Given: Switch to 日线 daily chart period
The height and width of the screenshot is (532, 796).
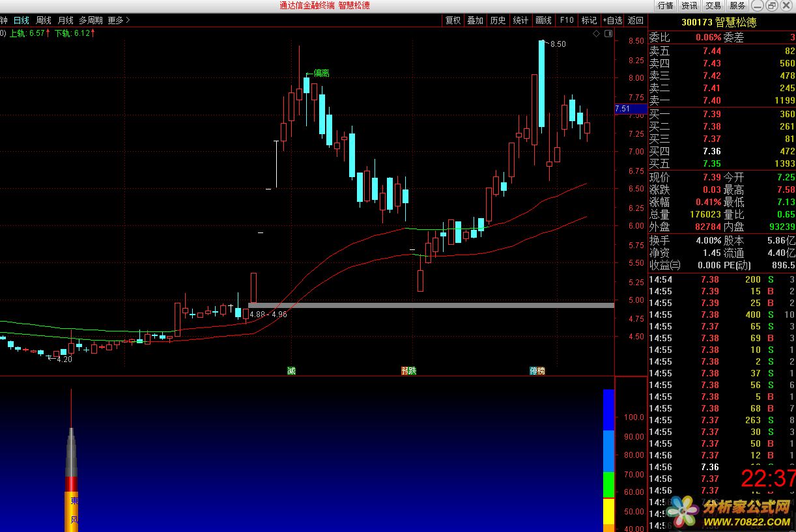Looking at the screenshot, I should coord(21,20).
